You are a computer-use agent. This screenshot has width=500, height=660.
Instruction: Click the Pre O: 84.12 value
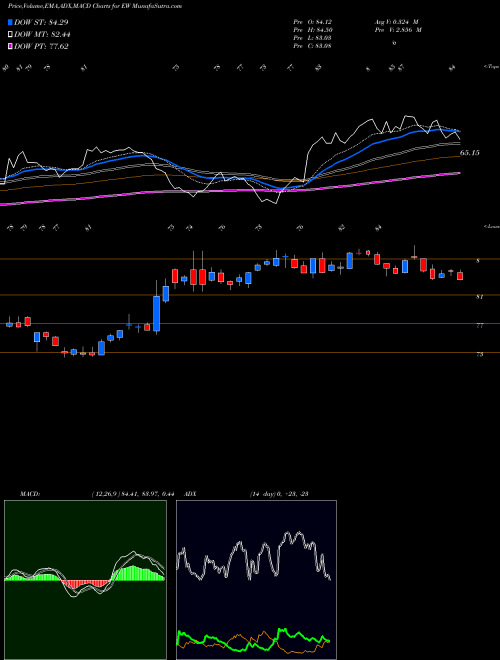pyautogui.click(x=313, y=22)
